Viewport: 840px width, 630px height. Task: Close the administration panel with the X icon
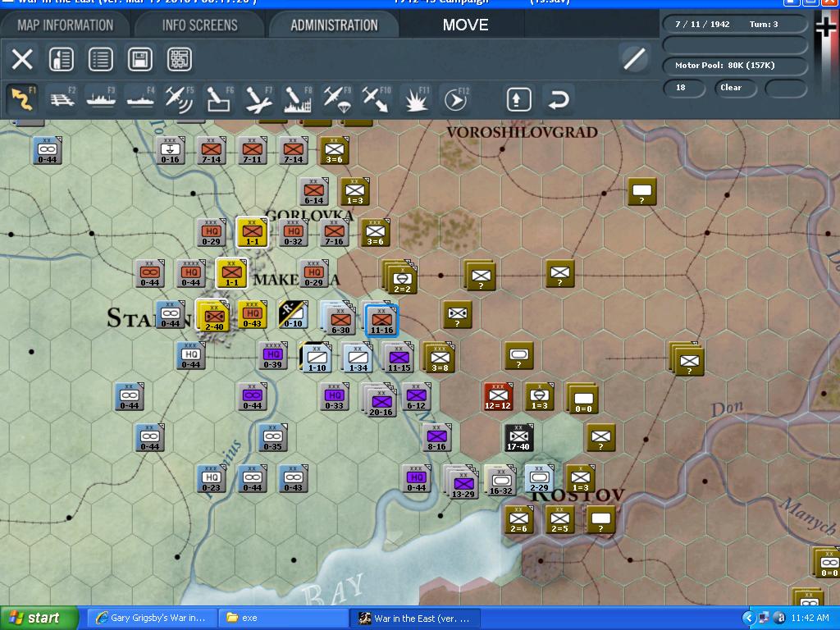click(22, 59)
